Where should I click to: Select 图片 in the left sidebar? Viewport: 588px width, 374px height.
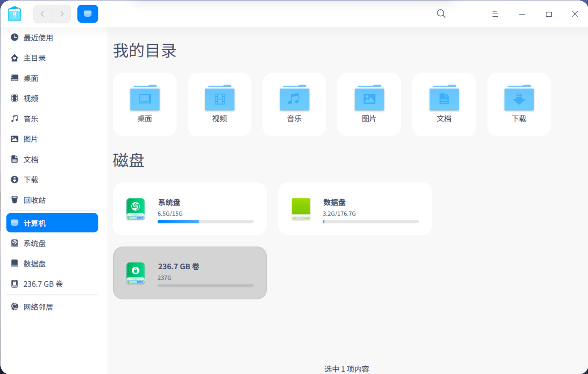pos(52,139)
